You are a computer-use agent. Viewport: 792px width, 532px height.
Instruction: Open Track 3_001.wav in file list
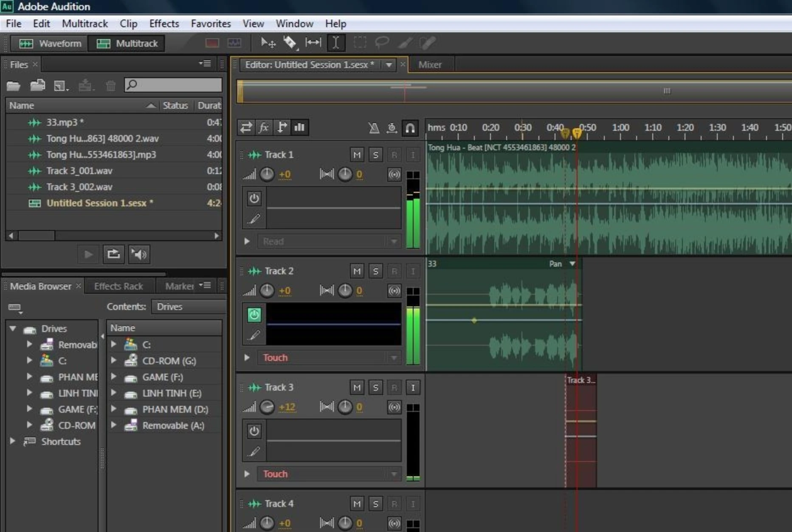79,171
